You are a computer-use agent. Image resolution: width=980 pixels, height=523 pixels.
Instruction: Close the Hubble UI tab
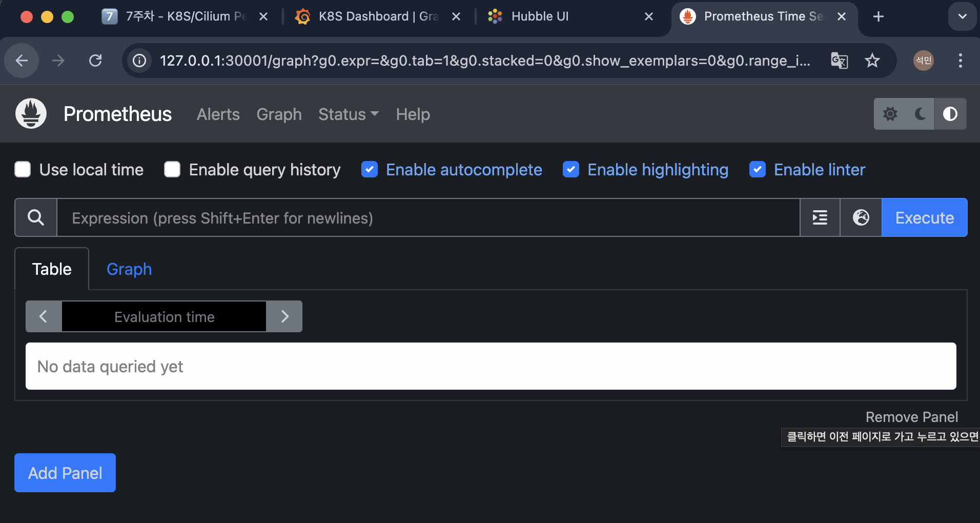coord(649,16)
